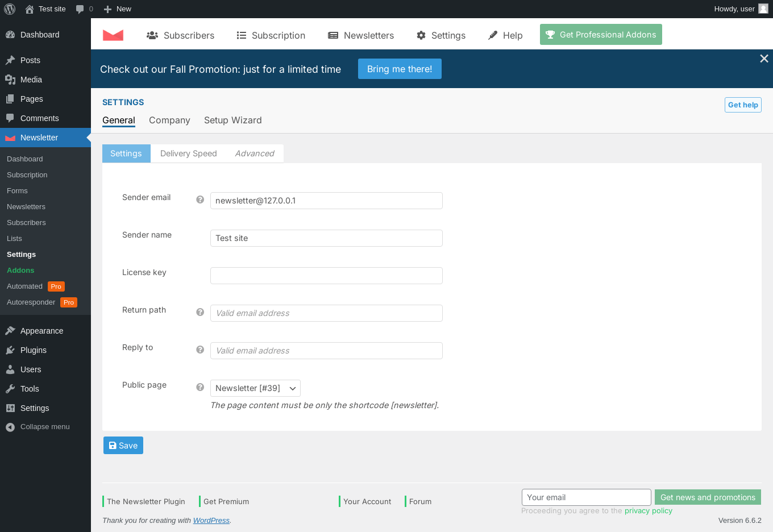Click the Sender name input field
Viewport: 773px width, 532px height.
326,238
